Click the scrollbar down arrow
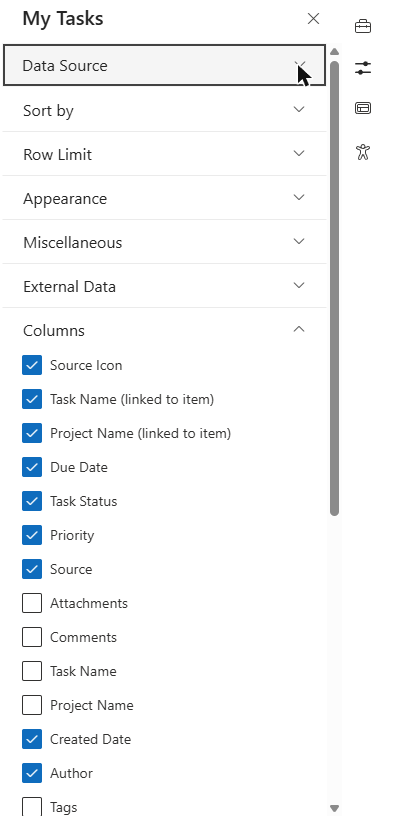 coord(335,808)
